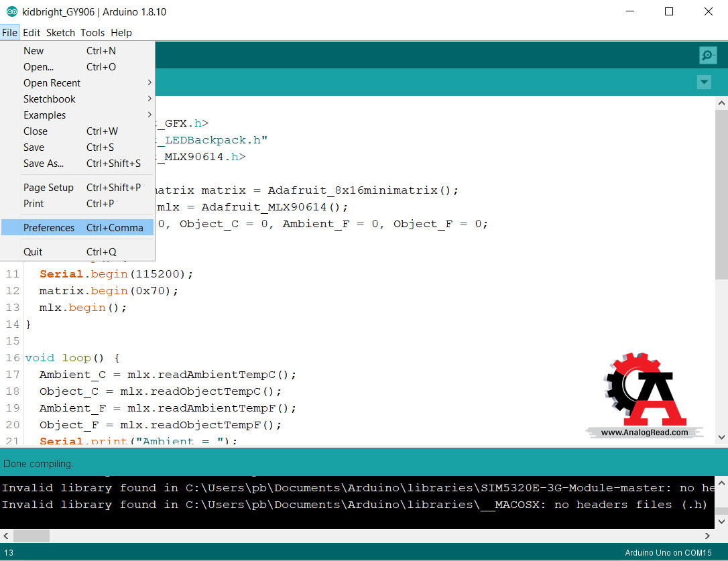The width and height of the screenshot is (728, 561).
Task: Select Open... in the File menu
Action: coord(78,67)
